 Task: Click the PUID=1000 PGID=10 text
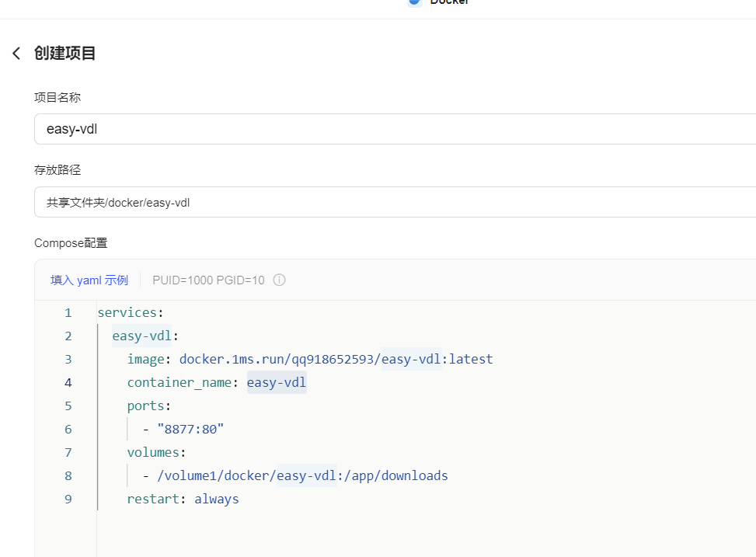[x=208, y=280]
